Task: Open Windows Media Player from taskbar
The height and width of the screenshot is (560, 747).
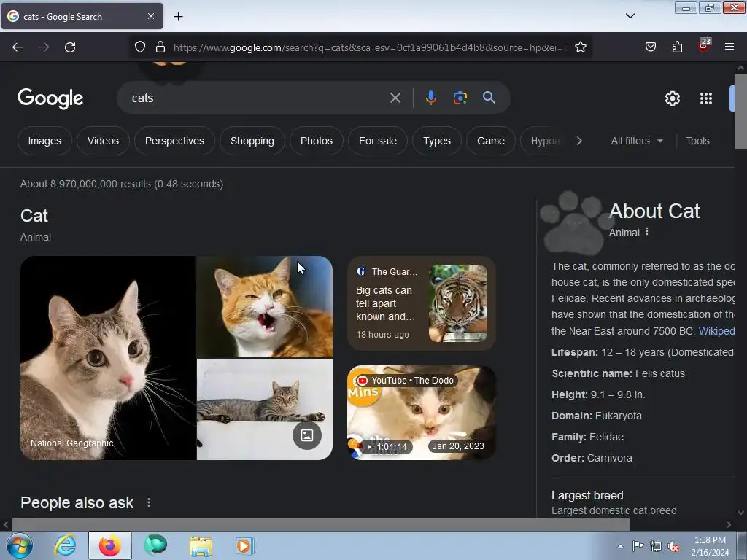Action: coord(245,545)
